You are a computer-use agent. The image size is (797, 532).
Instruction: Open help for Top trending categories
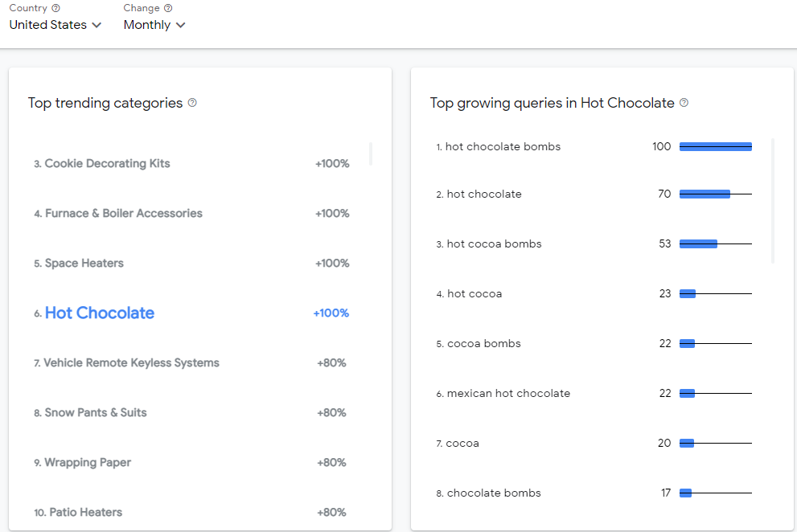coord(192,103)
